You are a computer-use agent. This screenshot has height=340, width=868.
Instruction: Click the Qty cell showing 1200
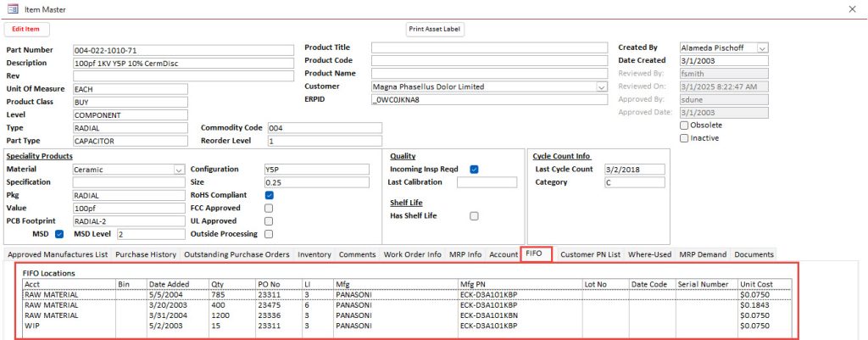(232, 315)
